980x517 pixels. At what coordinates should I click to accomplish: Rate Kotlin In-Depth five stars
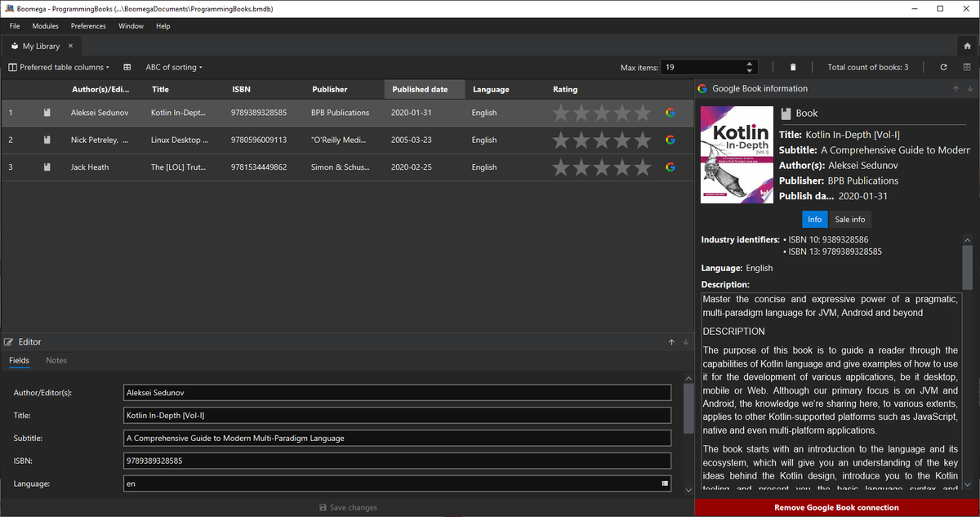643,113
